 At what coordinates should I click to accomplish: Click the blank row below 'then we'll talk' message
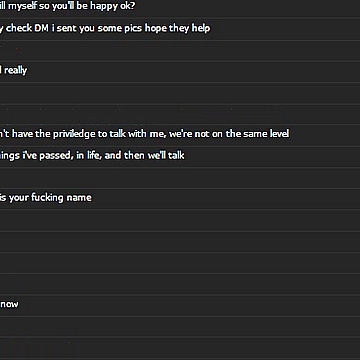[x=180, y=178]
